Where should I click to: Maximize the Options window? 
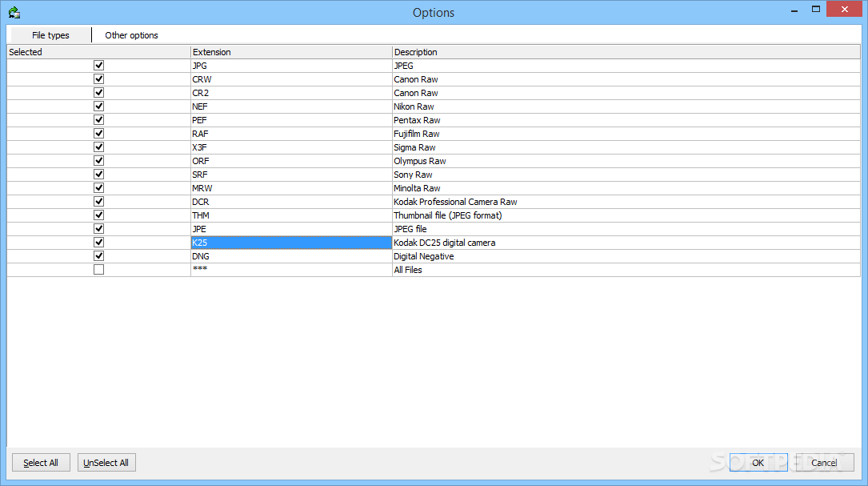815,10
